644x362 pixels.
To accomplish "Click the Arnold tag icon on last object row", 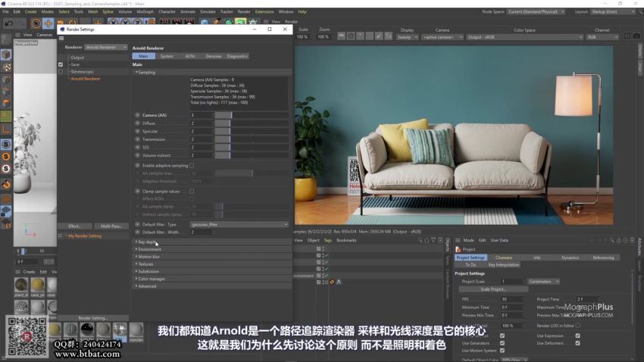I will point(339,282).
